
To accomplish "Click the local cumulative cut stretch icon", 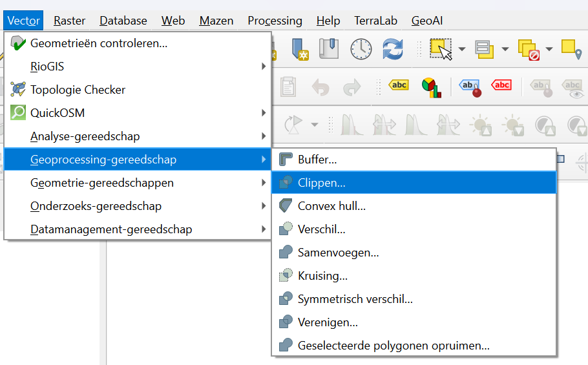I will (415, 125).
